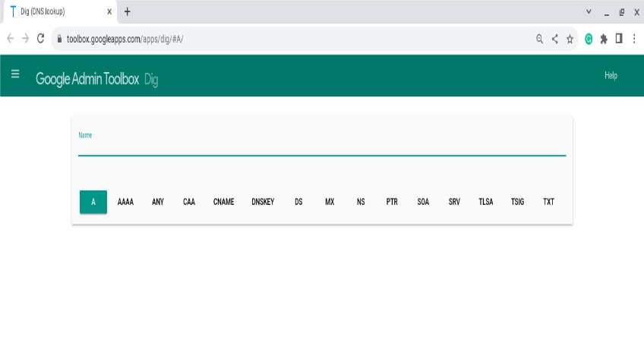Expand the tab search chevron

point(589,11)
